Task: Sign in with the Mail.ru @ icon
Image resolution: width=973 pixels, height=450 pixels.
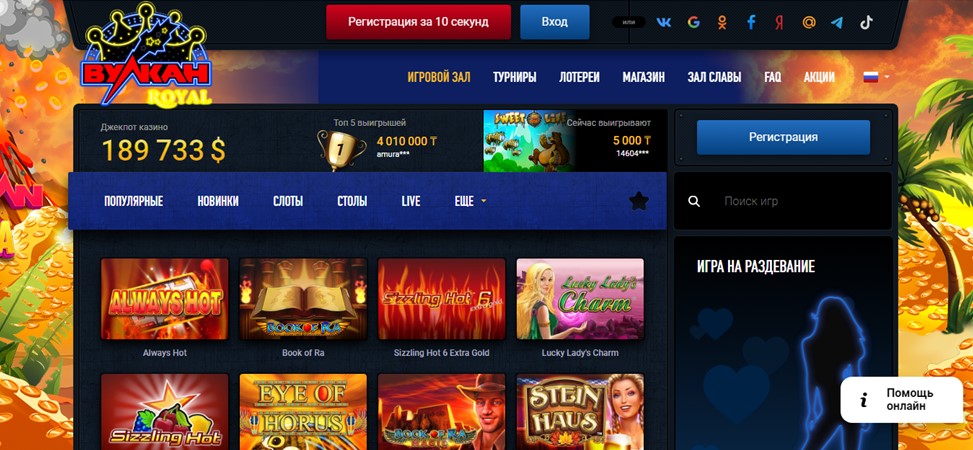Action: click(809, 22)
